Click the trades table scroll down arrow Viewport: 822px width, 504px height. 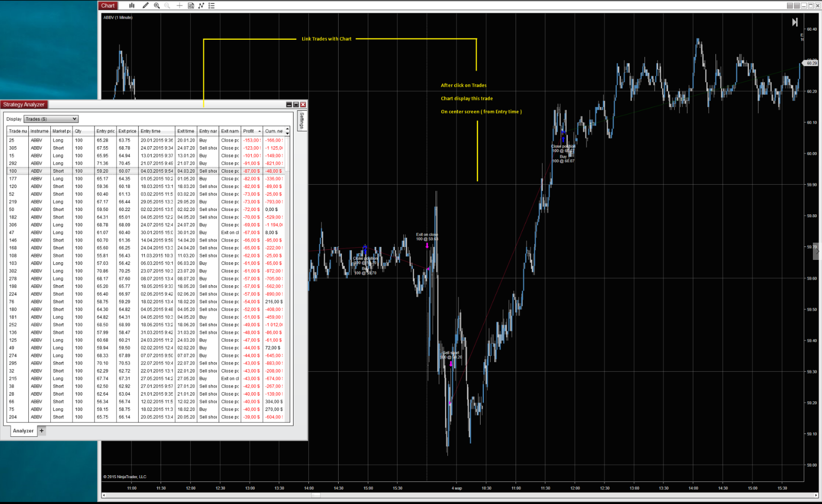[x=288, y=133]
